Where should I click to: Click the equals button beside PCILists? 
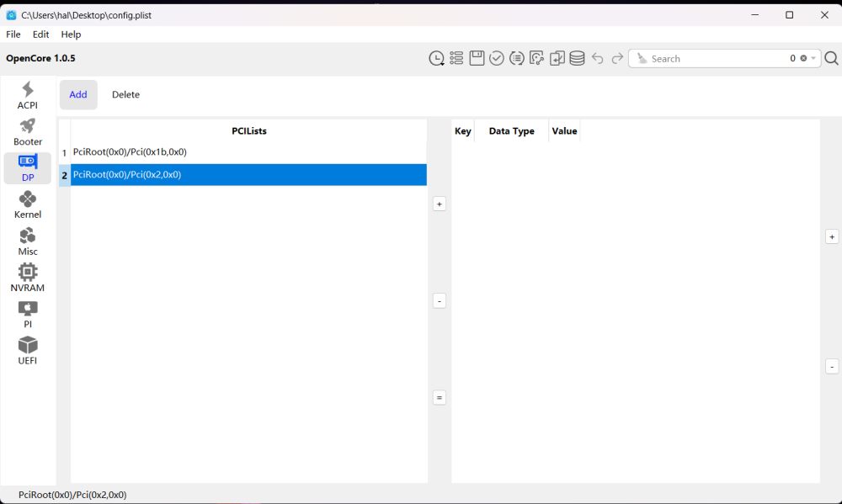[x=440, y=398]
